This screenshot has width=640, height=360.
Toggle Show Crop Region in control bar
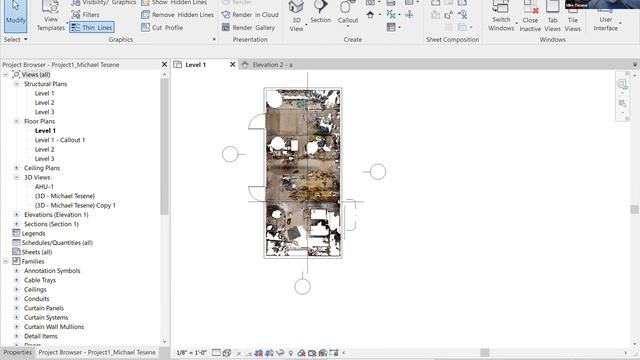(269, 353)
